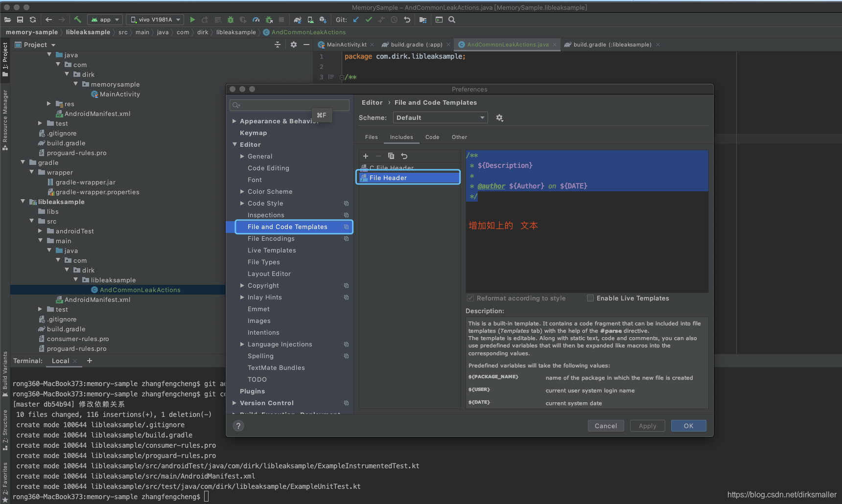Expand the androidTest folder in tree

point(41,230)
